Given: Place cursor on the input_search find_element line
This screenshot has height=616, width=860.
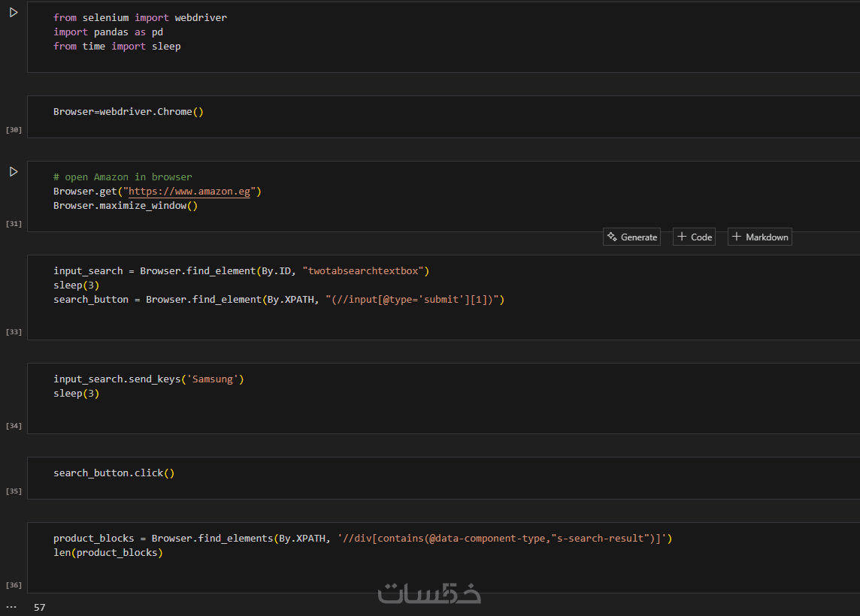Looking at the screenshot, I should pos(241,270).
